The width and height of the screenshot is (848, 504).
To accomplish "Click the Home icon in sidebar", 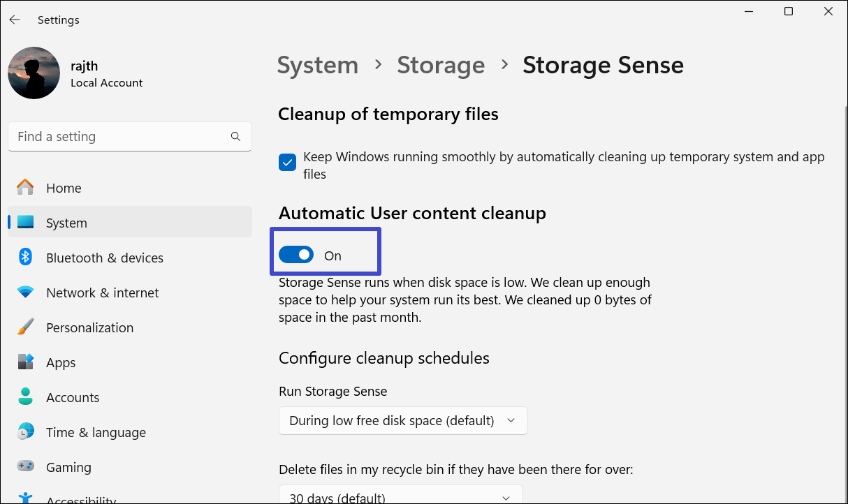I will click(25, 188).
